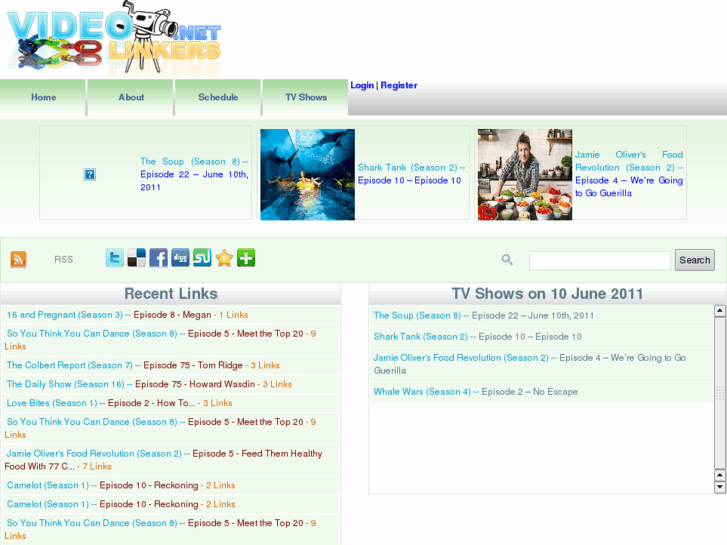Share with the StumbleUpon icon

pos(202,258)
